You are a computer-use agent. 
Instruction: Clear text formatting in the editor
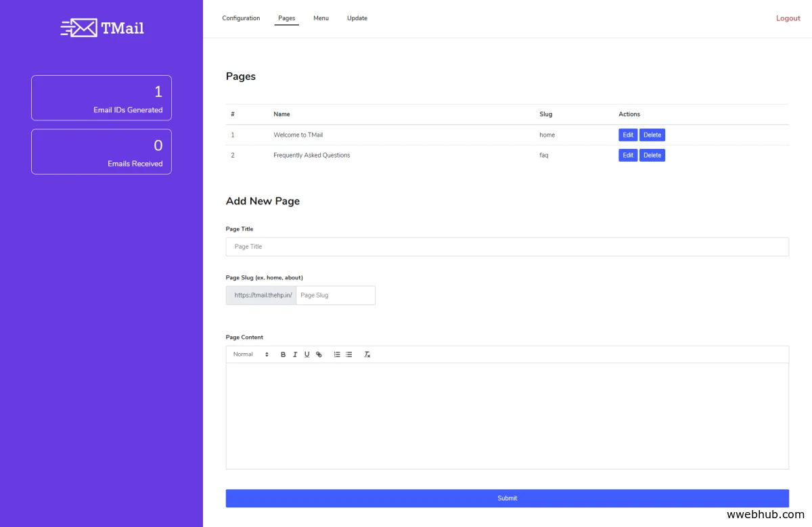pos(367,354)
